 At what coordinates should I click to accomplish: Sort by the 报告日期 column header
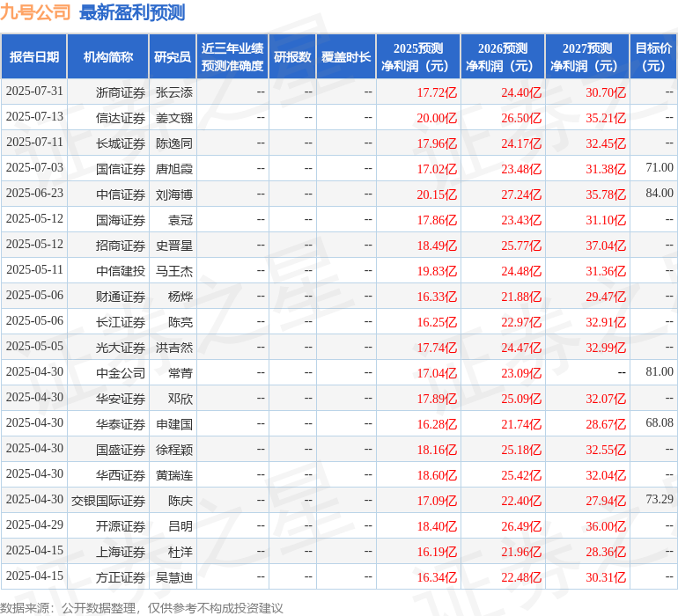(x=34, y=57)
